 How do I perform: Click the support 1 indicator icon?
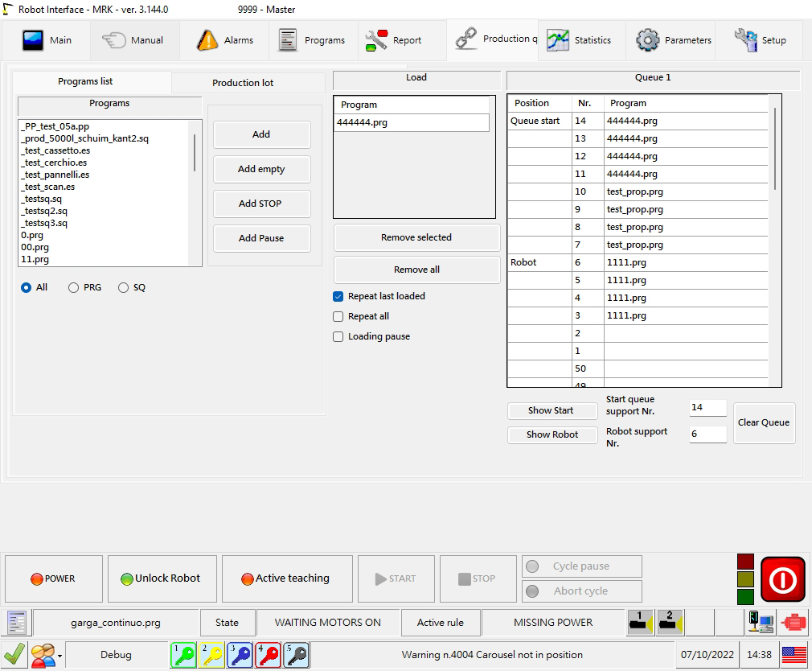click(641, 622)
